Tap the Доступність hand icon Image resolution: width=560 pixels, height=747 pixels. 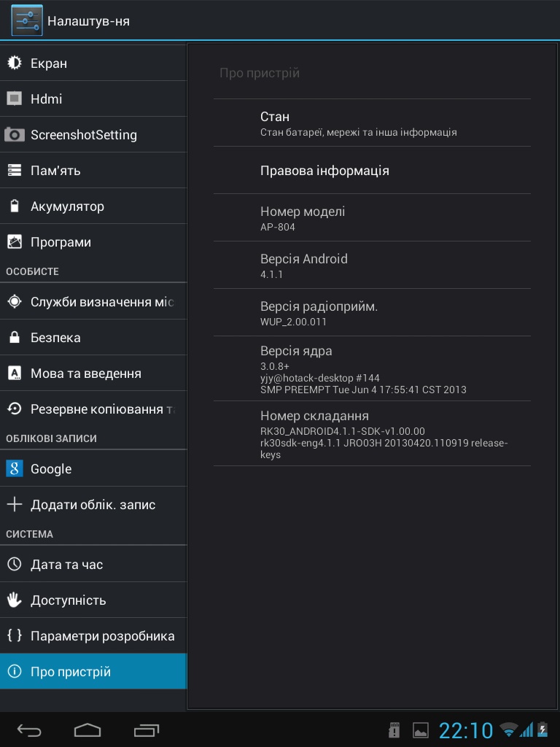(15, 600)
